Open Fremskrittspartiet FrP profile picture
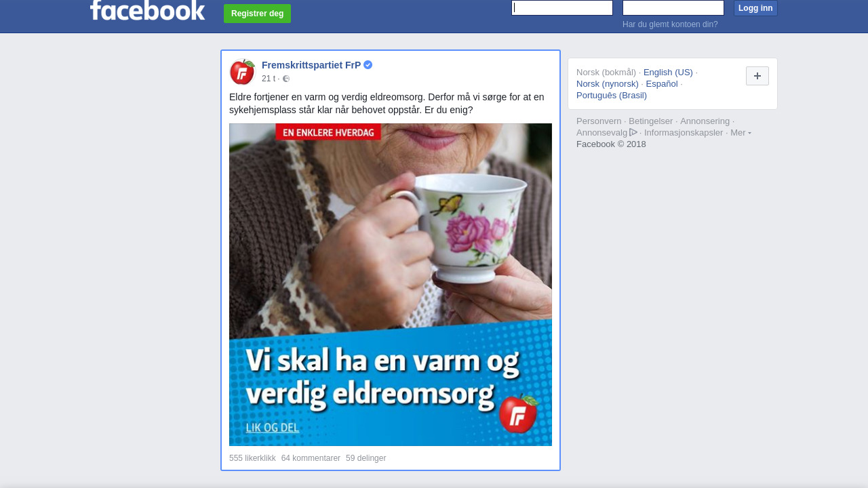 click(242, 72)
